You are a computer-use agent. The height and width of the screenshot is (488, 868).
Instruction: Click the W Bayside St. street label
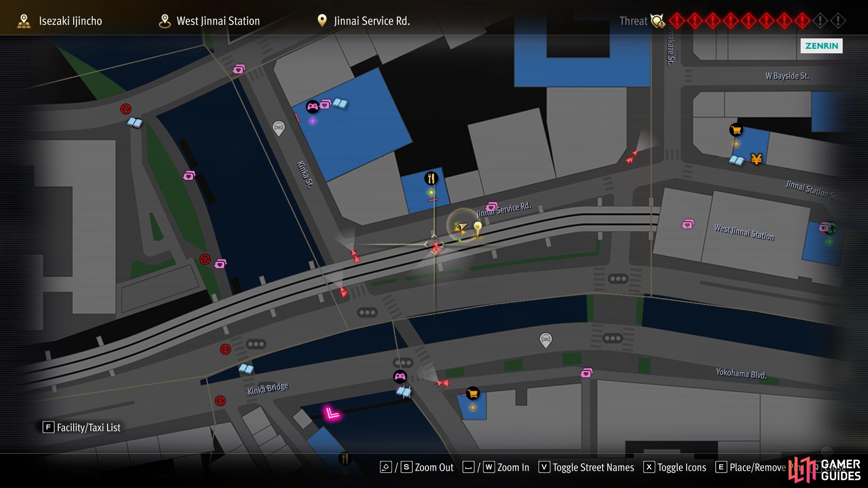(787, 76)
